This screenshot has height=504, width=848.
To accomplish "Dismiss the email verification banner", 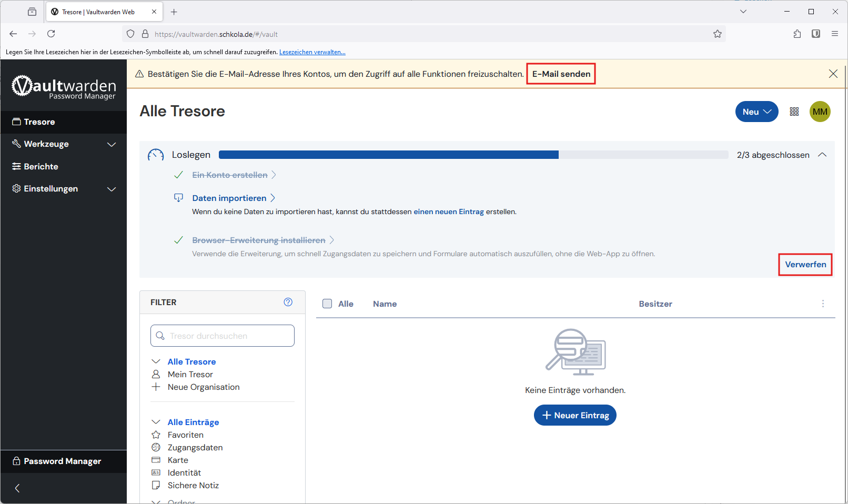I will [833, 74].
